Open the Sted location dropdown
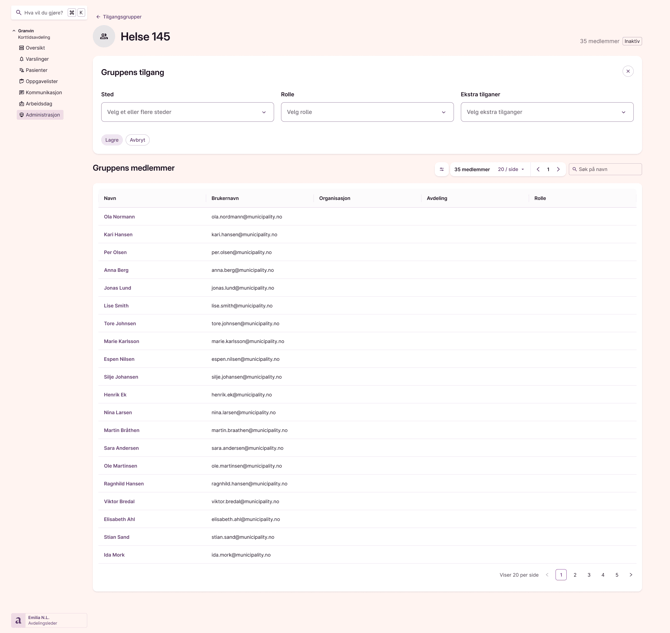 (187, 112)
